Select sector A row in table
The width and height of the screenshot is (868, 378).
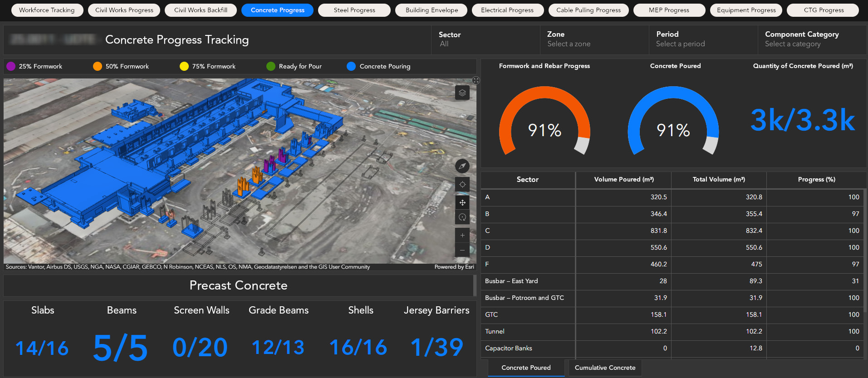coord(672,197)
